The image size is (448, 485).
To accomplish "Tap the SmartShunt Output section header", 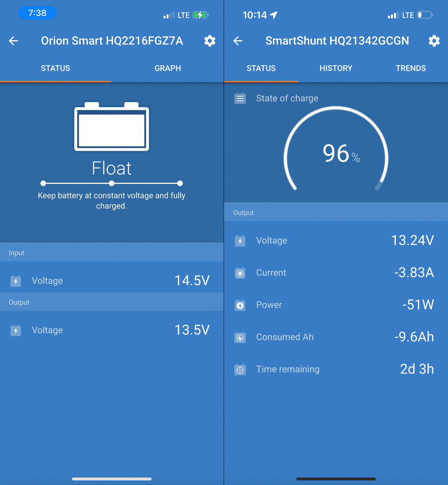I will tap(336, 212).
